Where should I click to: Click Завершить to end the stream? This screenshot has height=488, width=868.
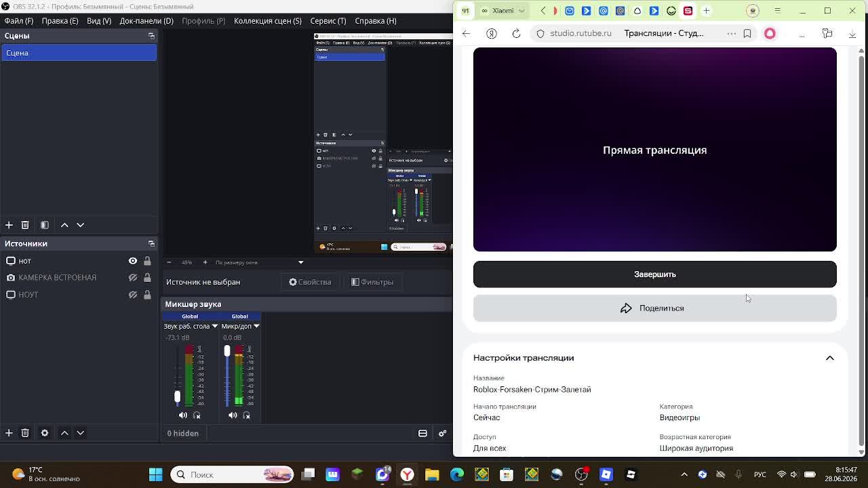pyautogui.click(x=655, y=274)
